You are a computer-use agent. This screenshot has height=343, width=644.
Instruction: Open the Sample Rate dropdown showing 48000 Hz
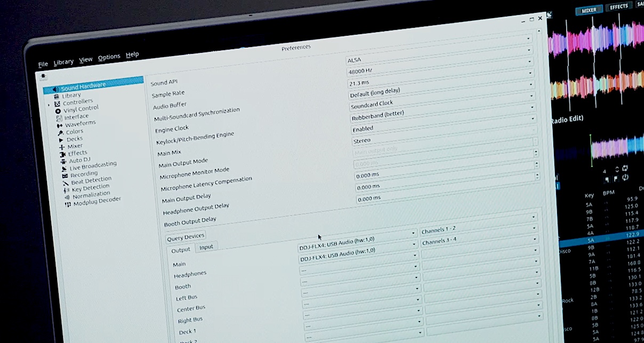point(439,71)
